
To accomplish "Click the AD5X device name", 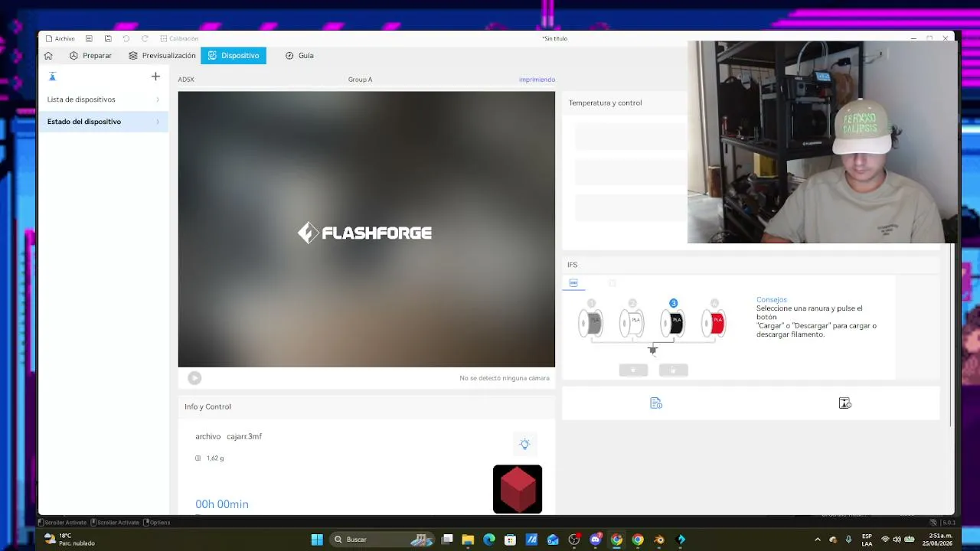I will (186, 80).
